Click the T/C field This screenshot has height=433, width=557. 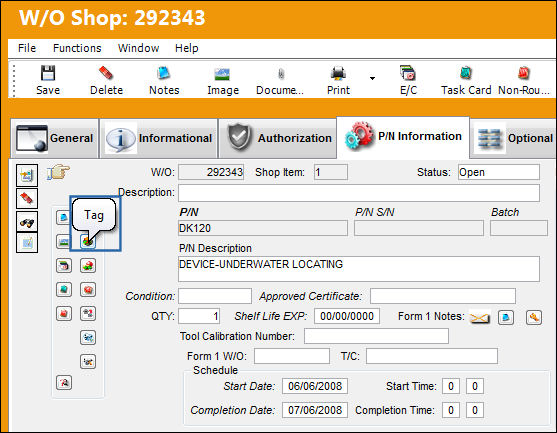(x=432, y=356)
